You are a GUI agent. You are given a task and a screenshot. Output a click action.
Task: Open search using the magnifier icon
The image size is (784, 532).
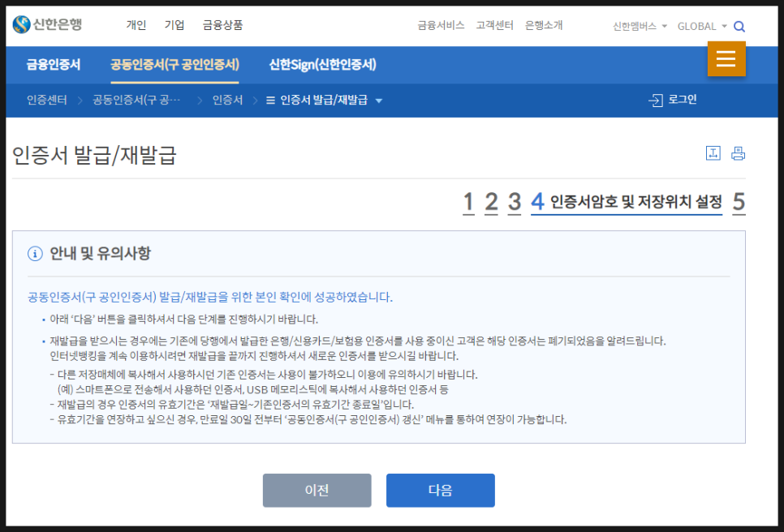pos(739,26)
